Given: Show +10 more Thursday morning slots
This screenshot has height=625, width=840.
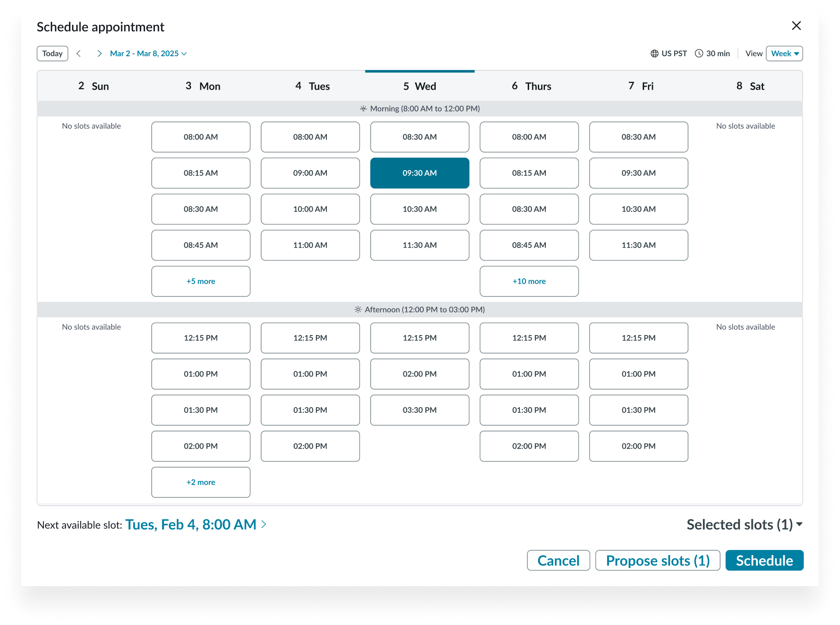Looking at the screenshot, I should point(529,282).
